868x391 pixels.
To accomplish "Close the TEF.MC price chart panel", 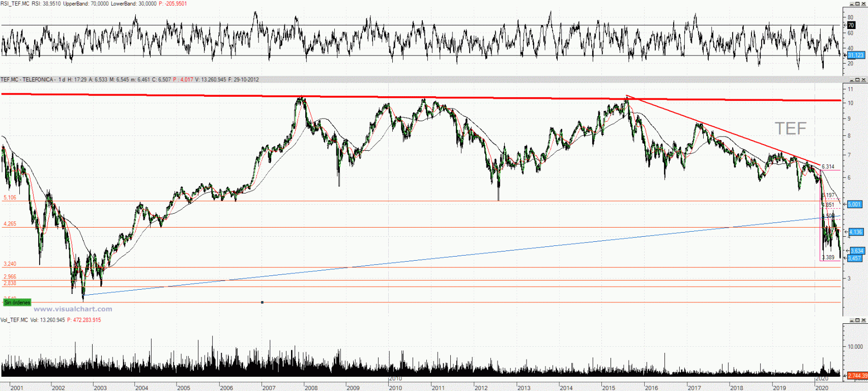I will coord(863,80).
